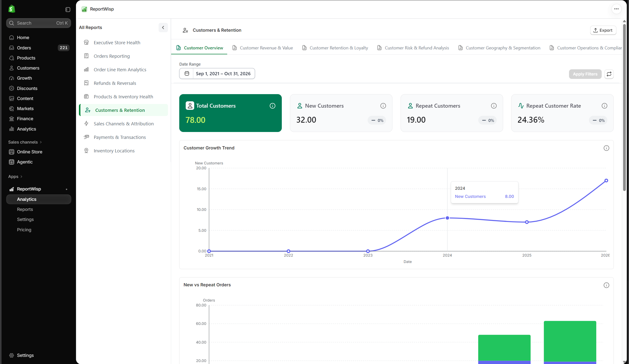Viewport: 629px width, 364px height.
Task: Open the calendar icon in Date Range
Action: [x=187, y=73]
